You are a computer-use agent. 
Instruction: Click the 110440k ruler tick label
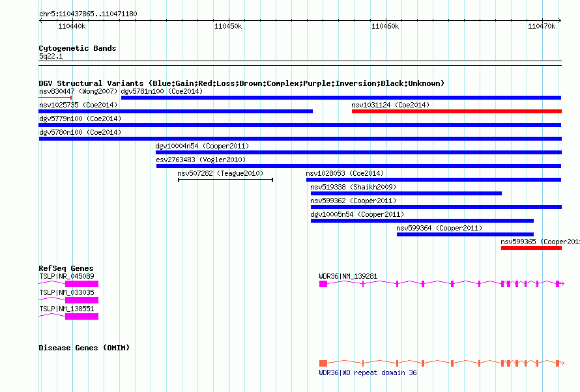[72, 26]
